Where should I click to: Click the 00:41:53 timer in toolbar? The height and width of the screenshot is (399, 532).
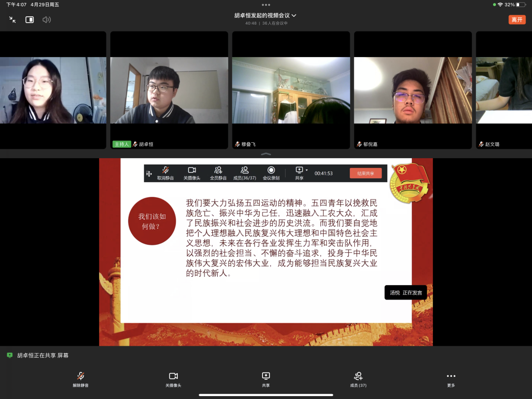[323, 173]
